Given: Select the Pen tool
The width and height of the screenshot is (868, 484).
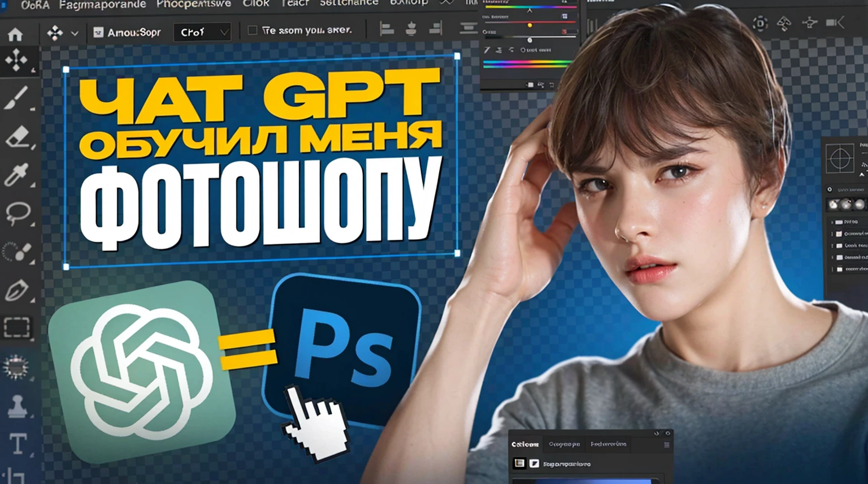Looking at the screenshot, I should point(17,291).
